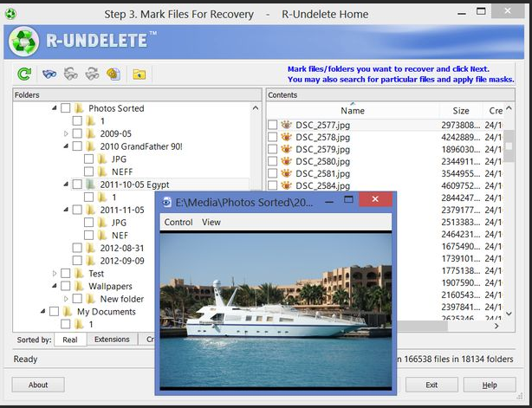Viewport: 532px width, 408px height.
Task: Click the Find Previous binoculars icon
Action: [x=70, y=74]
